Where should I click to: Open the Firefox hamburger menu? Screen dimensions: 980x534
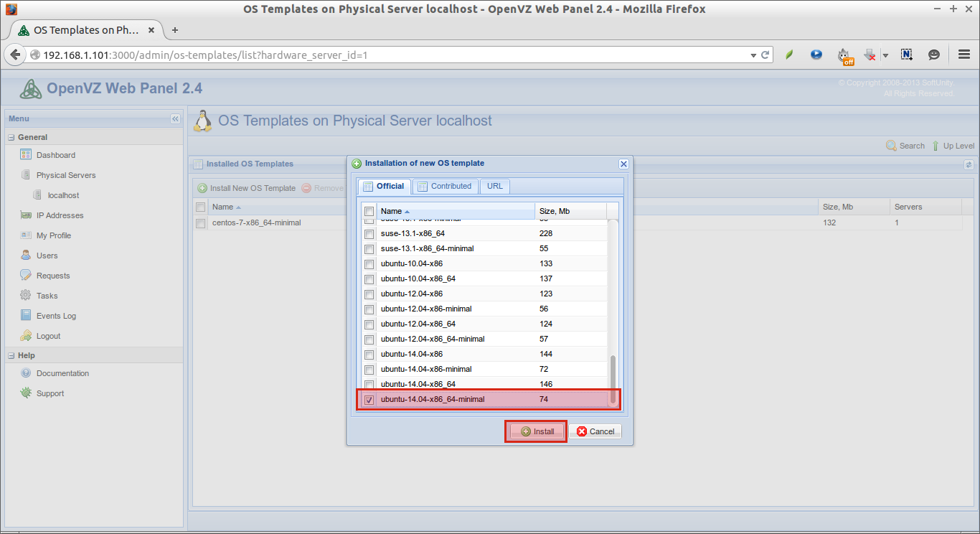click(x=964, y=55)
